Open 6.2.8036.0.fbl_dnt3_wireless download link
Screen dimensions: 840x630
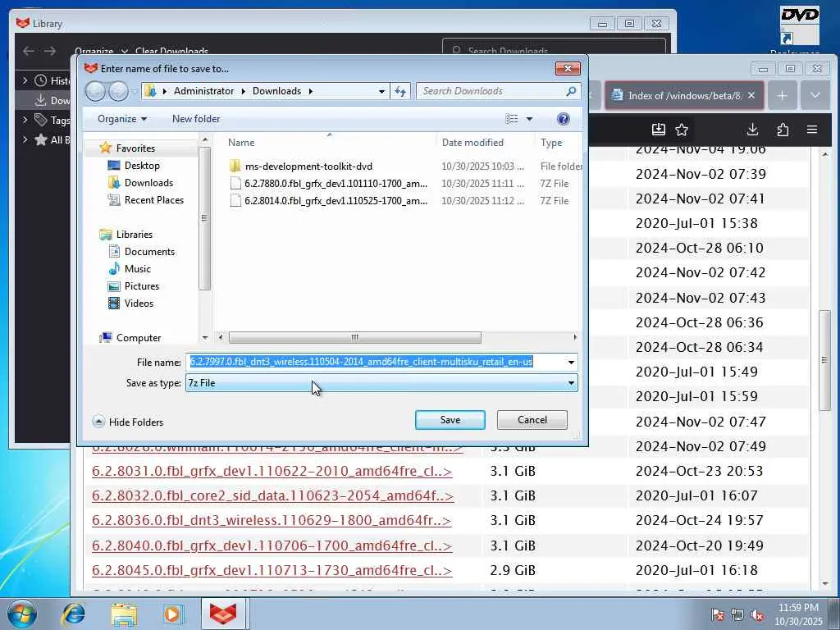coord(272,521)
